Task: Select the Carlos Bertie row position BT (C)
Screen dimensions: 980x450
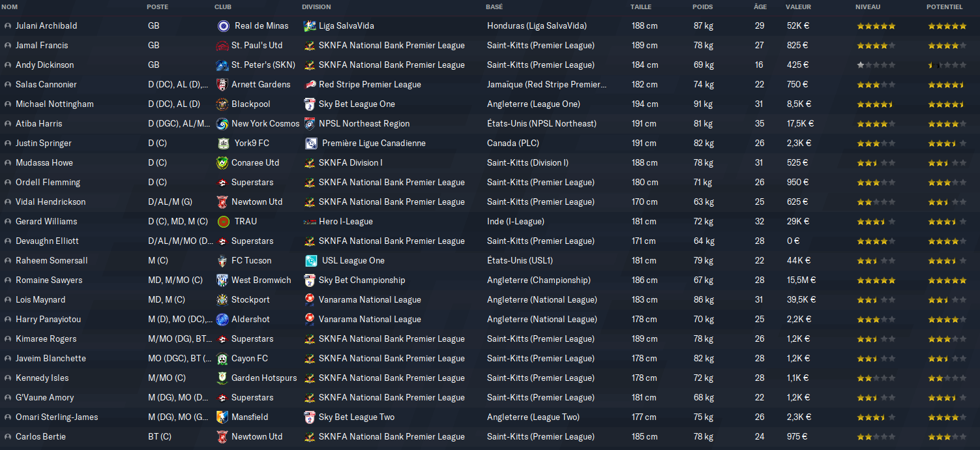Action: pos(160,437)
